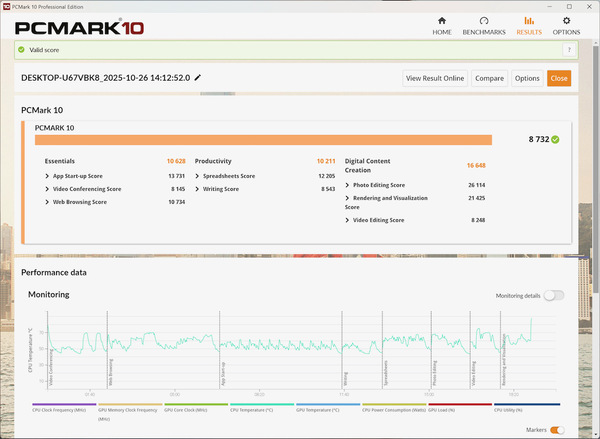Select CPU Temperature legend swatch
Screen dimensions: 600x439
[x=262, y=404]
